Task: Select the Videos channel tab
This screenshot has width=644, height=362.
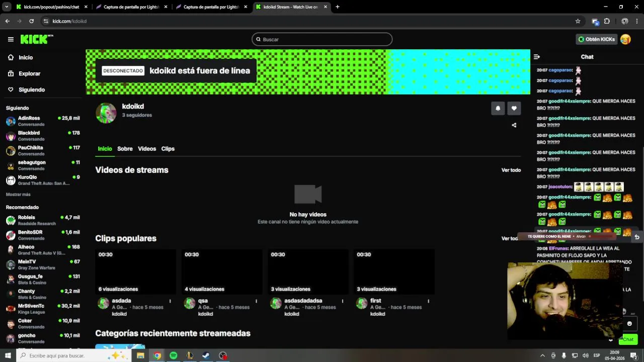Action: pyautogui.click(x=147, y=149)
